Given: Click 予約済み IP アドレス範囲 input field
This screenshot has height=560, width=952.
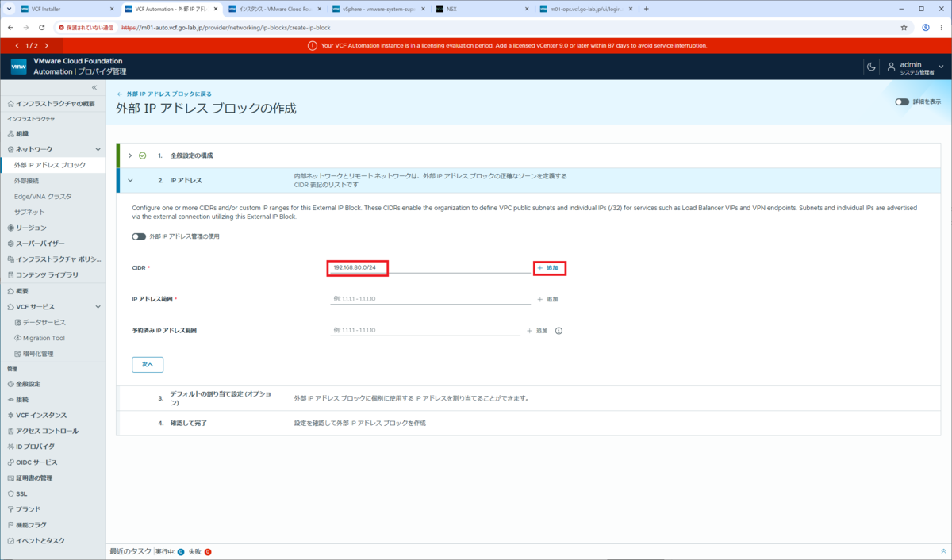Looking at the screenshot, I should click(x=425, y=330).
